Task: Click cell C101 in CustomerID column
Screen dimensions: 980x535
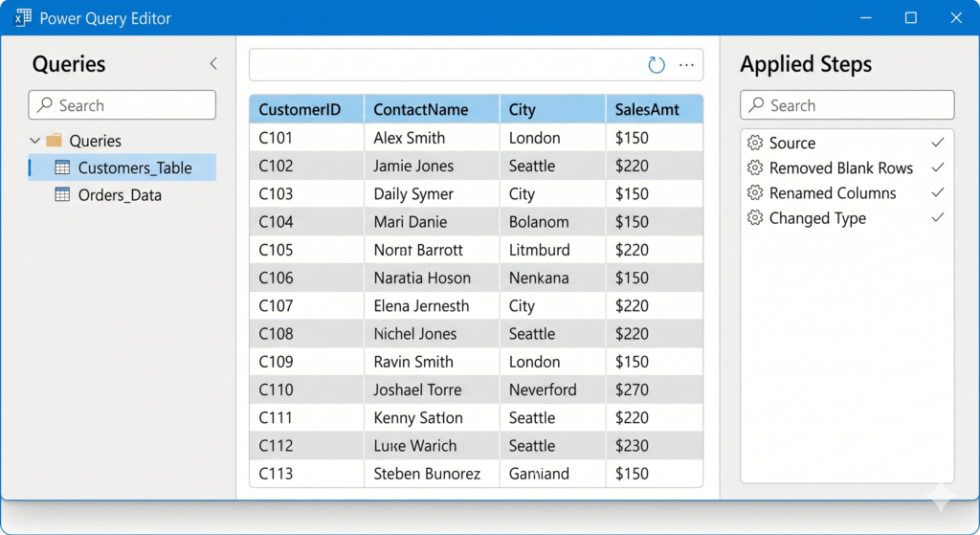Action: pos(306,138)
